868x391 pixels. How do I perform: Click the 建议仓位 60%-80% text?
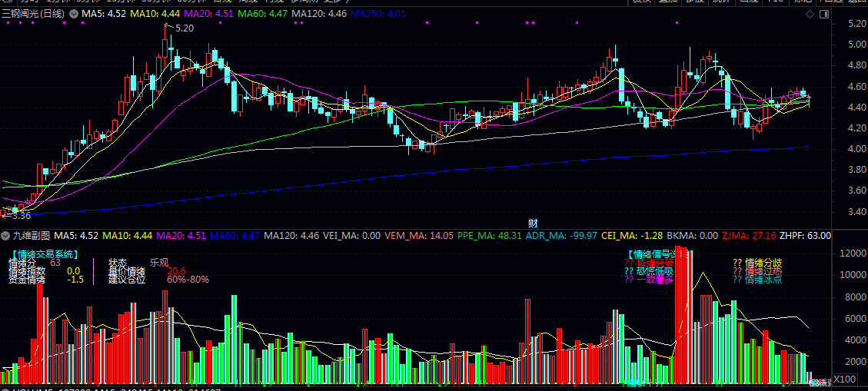tap(158, 280)
